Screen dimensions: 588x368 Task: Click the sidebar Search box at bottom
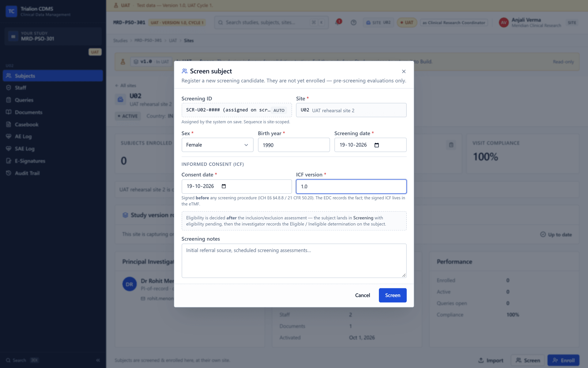pos(22,360)
